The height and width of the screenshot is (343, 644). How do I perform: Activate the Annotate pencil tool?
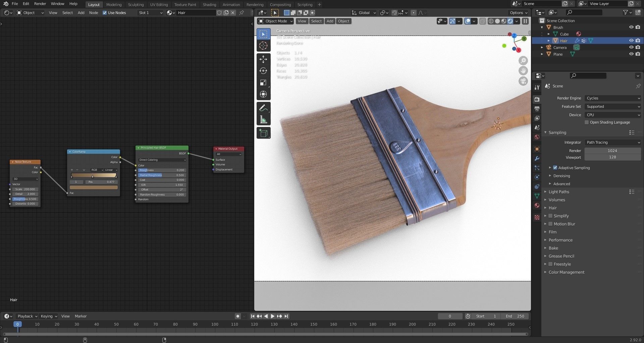point(263,108)
